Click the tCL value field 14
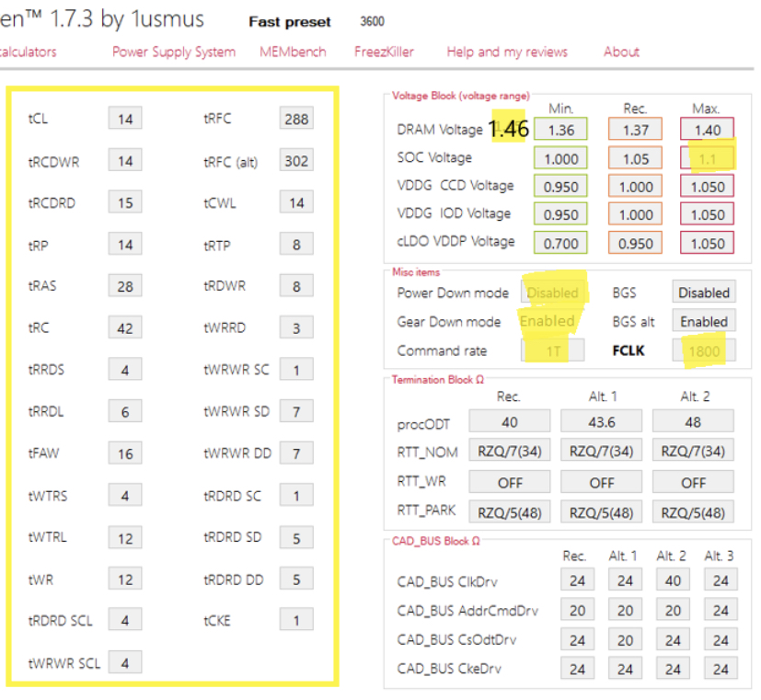761x700 pixels. coord(125,119)
